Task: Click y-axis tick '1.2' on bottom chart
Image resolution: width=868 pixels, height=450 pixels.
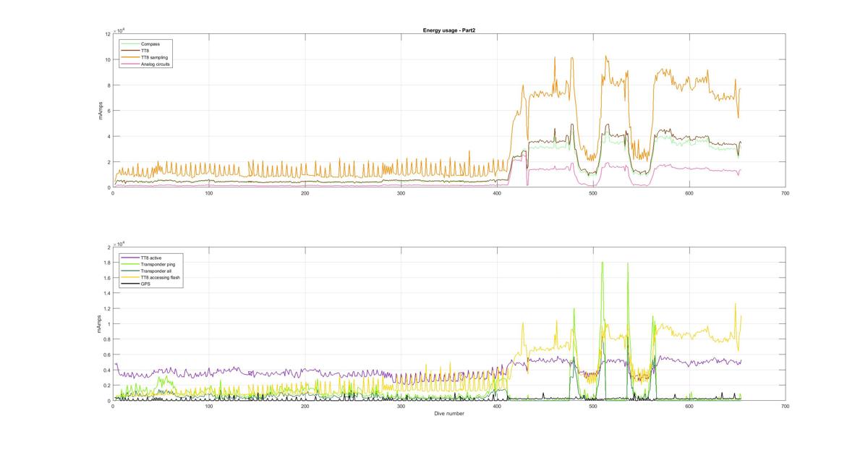Action: [x=108, y=309]
